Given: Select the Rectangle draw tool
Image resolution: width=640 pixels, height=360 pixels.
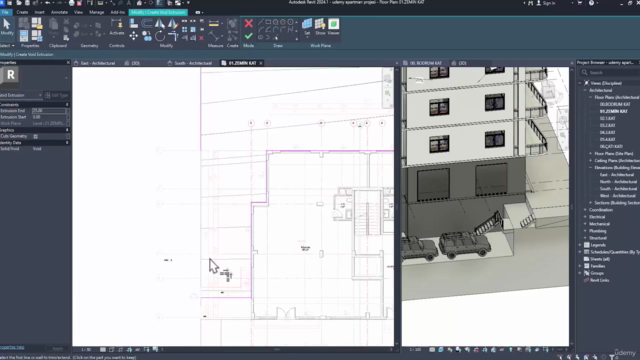Looking at the screenshot, I should point(268,22).
